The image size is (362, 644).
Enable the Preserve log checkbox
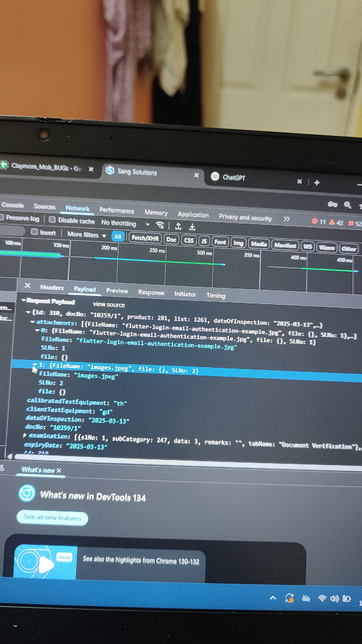pos(2,217)
